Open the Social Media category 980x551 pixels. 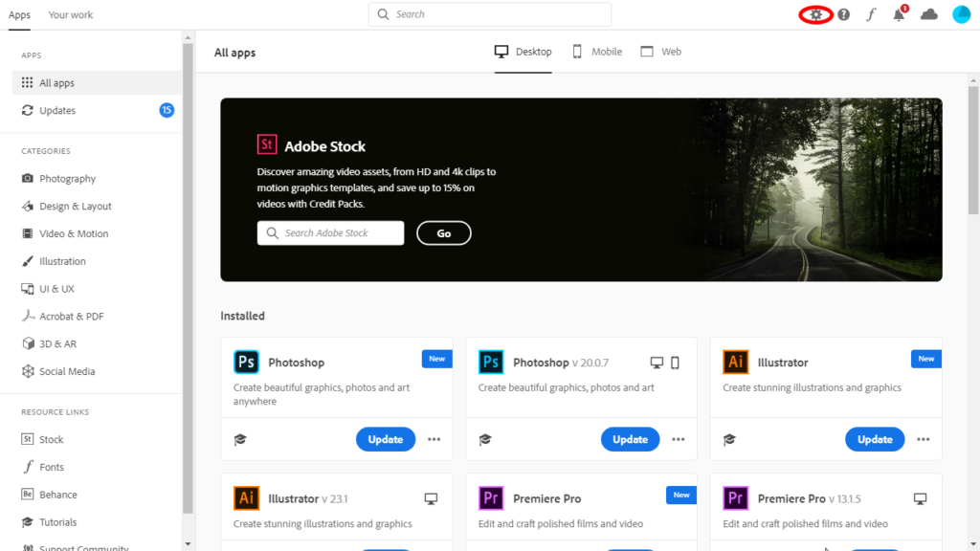[x=58, y=371]
